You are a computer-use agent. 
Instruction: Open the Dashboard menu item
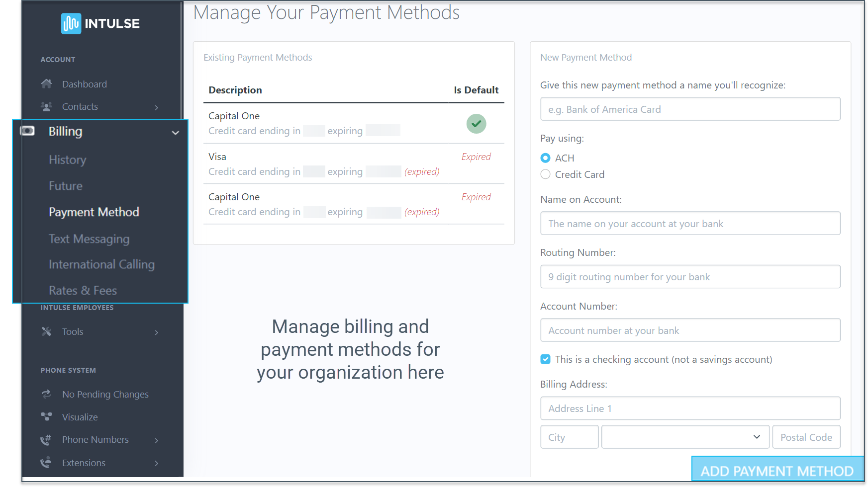84,84
